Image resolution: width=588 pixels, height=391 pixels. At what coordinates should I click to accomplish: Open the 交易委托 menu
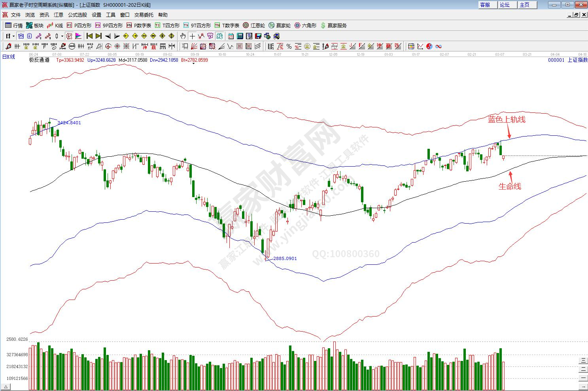click(144, 15)
